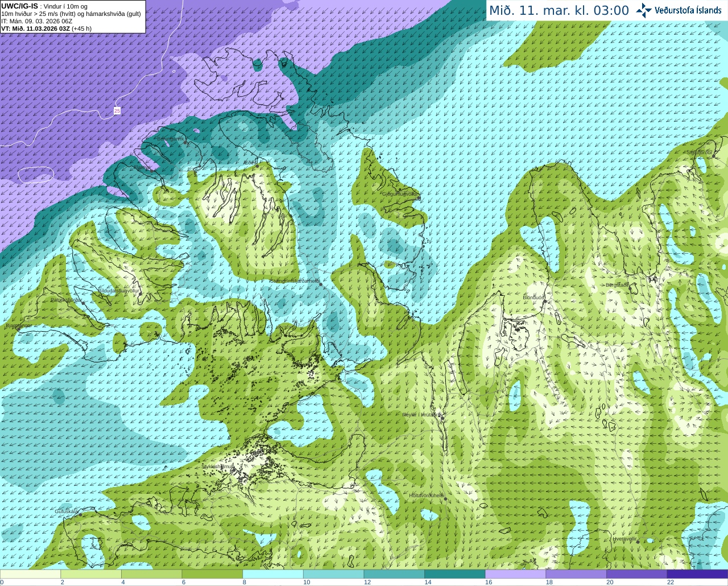
Task: Click the Holtavörðuheiði station label
Action: tap(427, 496)
